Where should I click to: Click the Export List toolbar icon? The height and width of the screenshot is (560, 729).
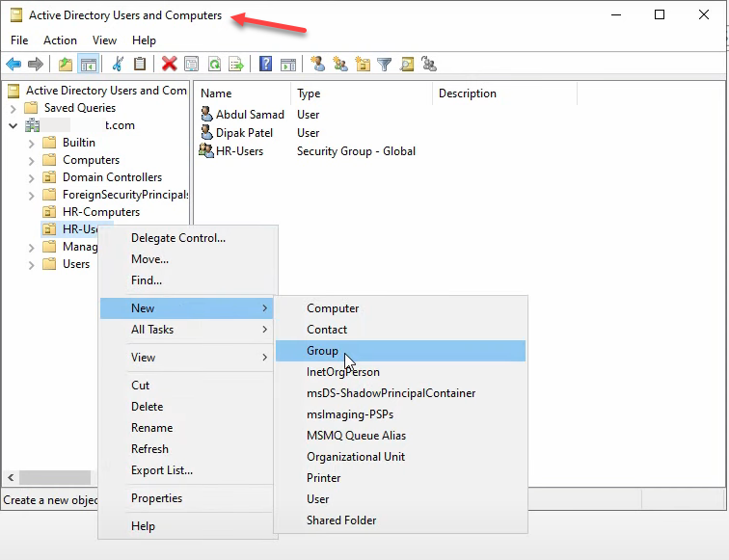pos(236,64)
